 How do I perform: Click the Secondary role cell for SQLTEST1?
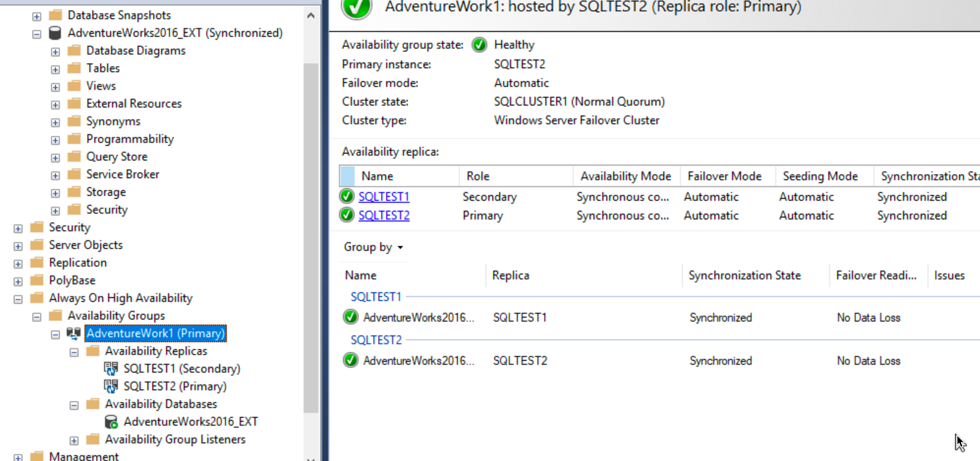[x=490, y=197]
